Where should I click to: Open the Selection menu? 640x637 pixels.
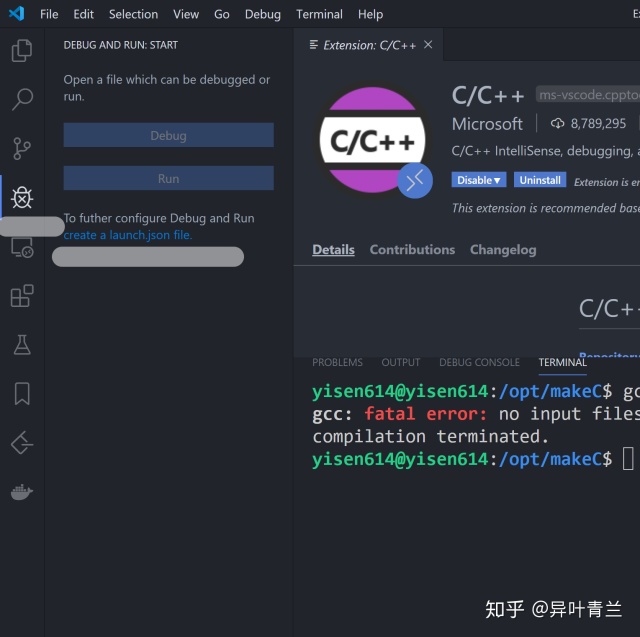tap(133, 14)
